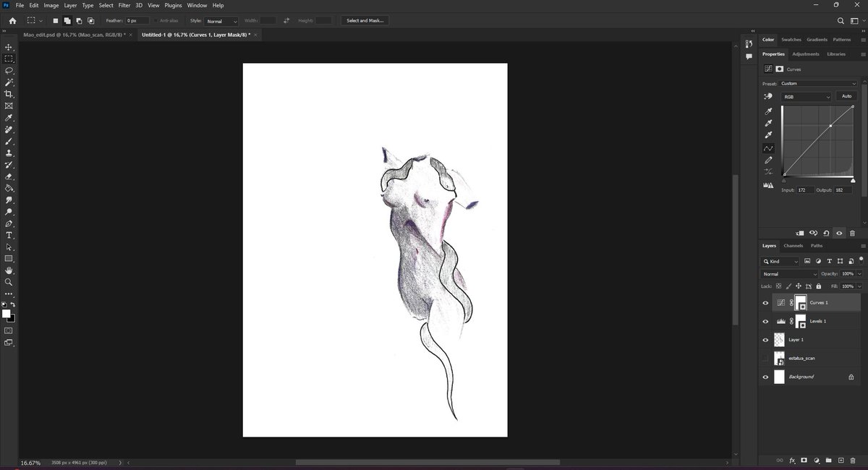Switch to the Channels tab
868x470 pixels.
(793, 246)
